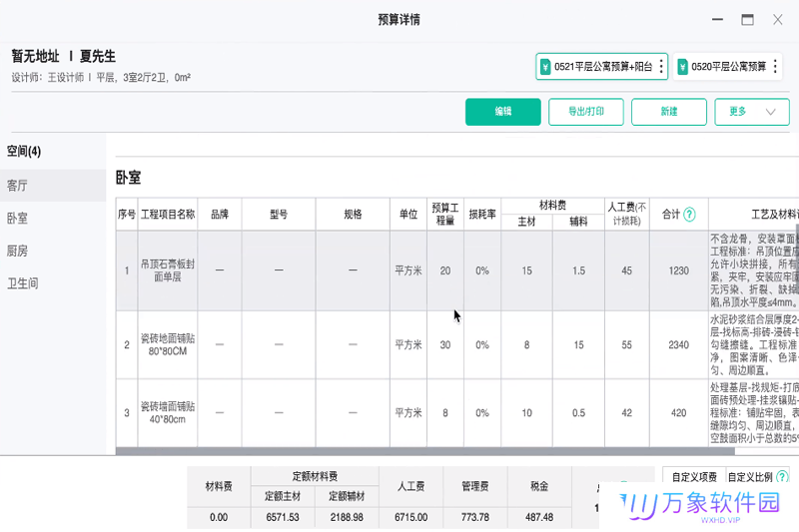The height and width of the screenshot is (532, 799).
Task: Click the 导出/打印 button
Action: [586, 112]
